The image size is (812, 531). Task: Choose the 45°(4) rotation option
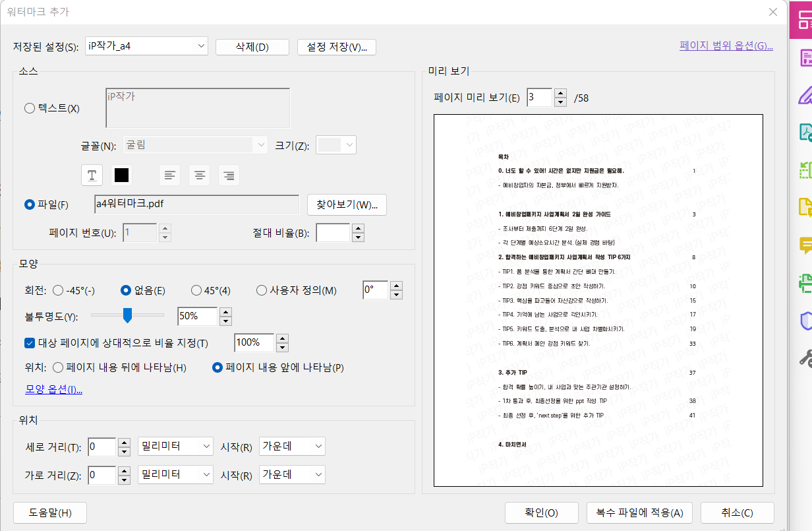[x=196, y=290]
